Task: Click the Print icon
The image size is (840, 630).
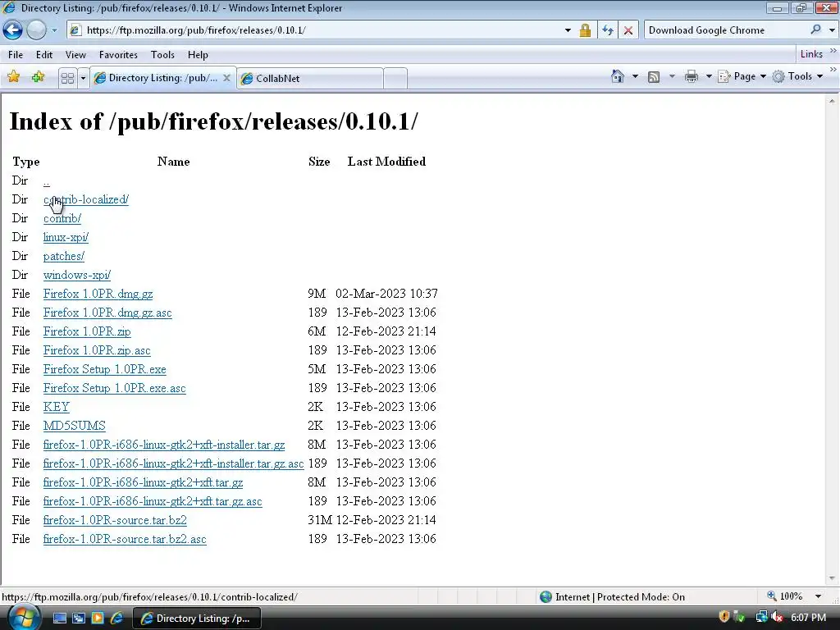Action: (692, 76)
